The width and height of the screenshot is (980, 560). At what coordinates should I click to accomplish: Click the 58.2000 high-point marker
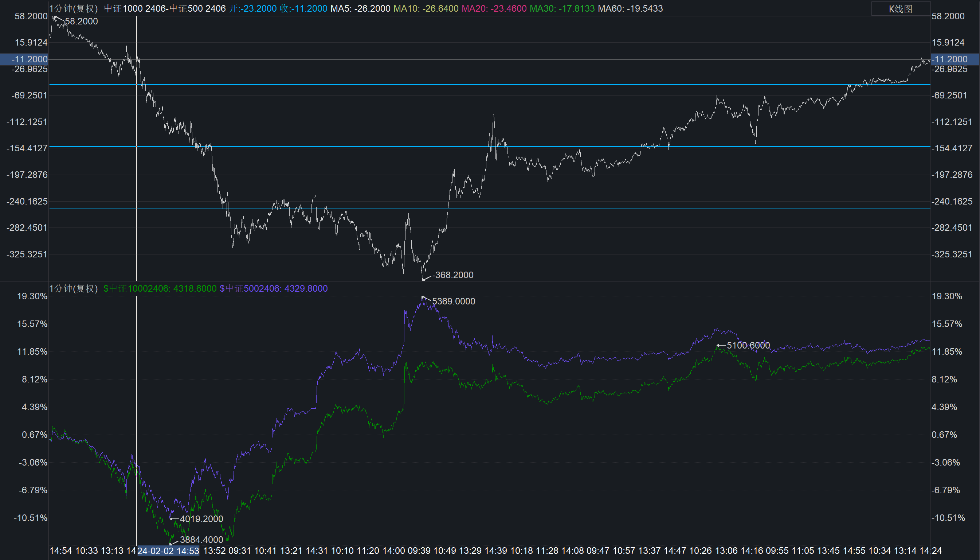click(x=81, y=22)
